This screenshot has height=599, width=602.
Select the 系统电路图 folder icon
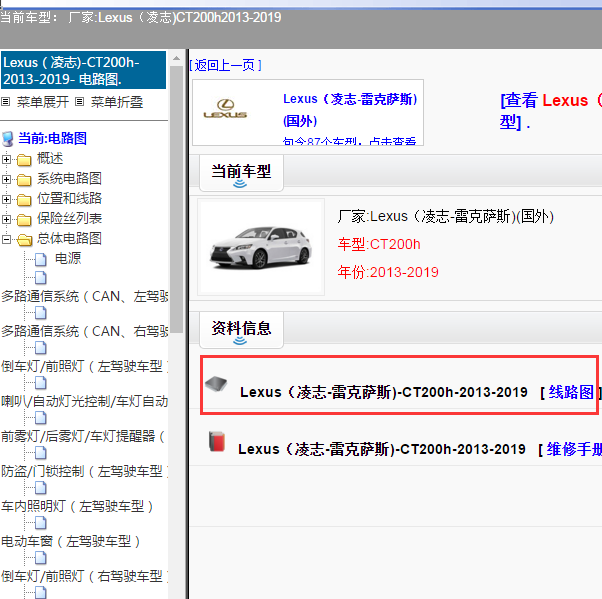pos(24,179)
